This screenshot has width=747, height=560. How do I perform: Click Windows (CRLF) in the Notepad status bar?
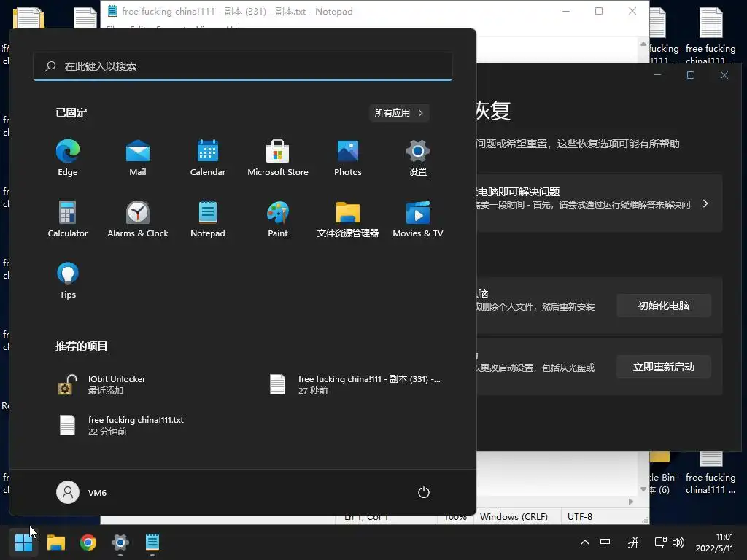point(514,517)
